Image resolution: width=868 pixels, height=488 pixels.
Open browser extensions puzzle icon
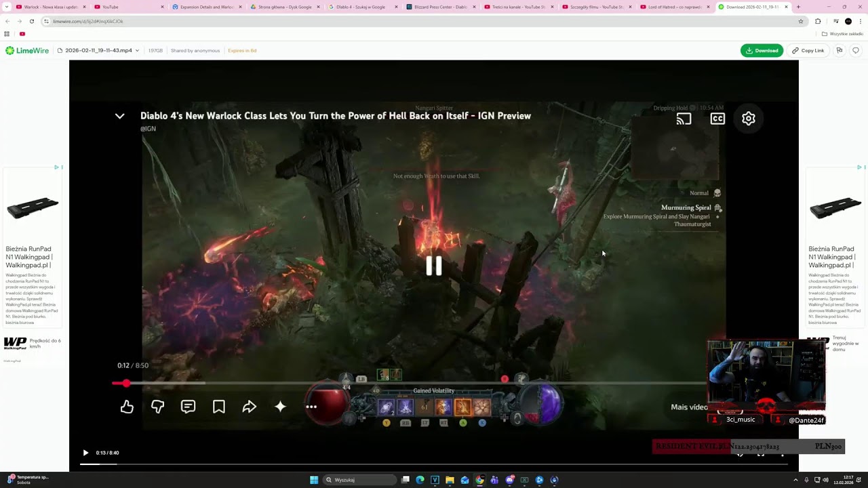point(818,21)
